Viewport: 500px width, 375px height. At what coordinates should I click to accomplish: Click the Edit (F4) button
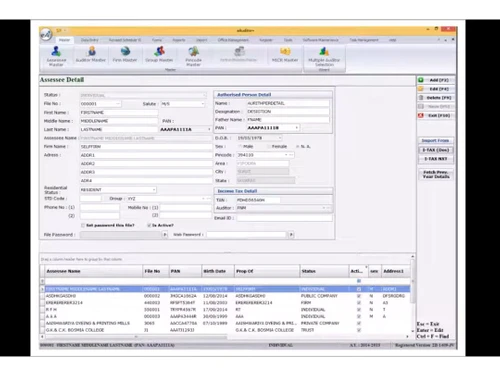point(436,89)
